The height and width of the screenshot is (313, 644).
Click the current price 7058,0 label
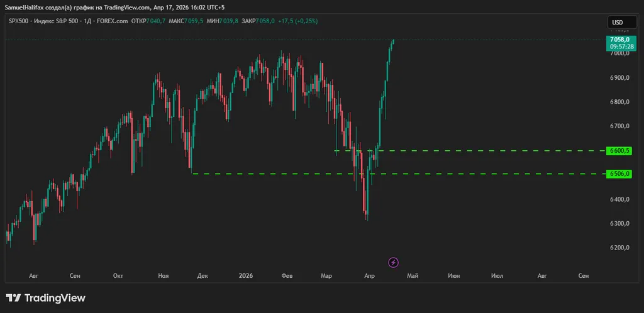point(620,40)
